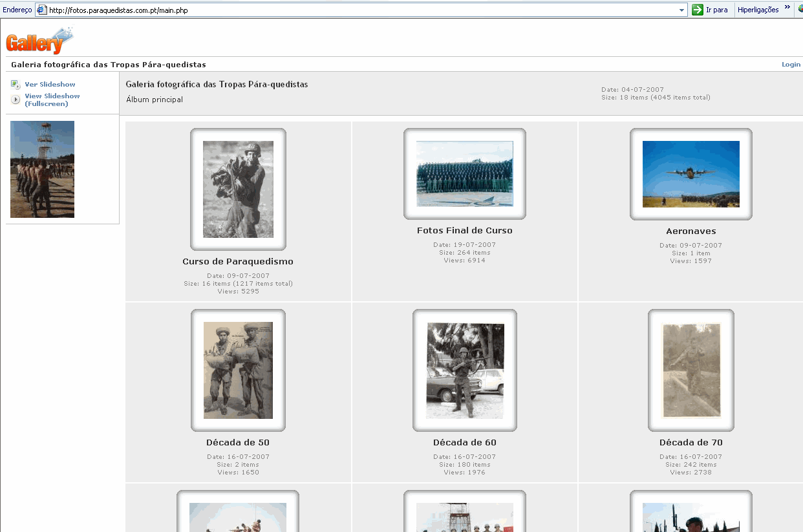Click the Ir para button label
Screen dimensions: 803x532
click(716, 10)
